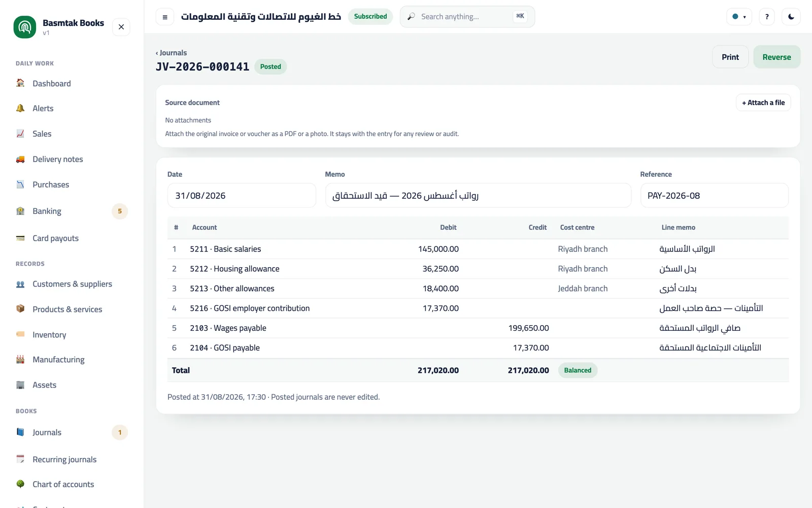Screen dimensions: 812x508
Task: Click the Search anything field
Action: tap(467, 17)
